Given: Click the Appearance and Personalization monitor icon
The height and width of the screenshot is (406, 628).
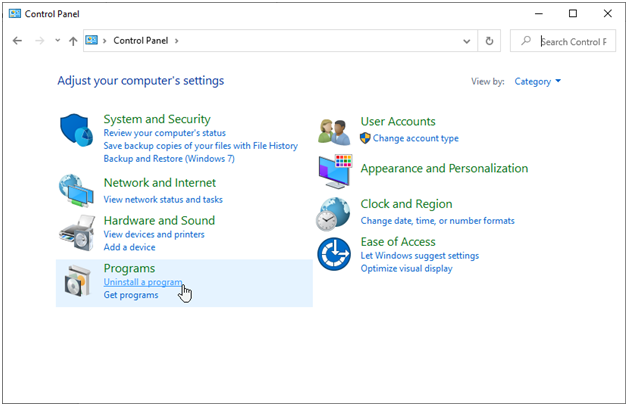Looking at the screenshot, I should tap(335, 171).
